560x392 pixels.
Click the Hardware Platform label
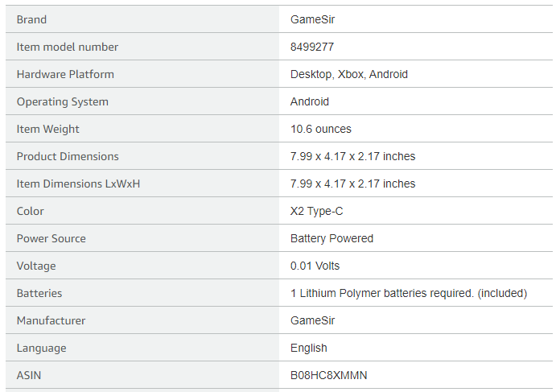(x=65, y=74)
